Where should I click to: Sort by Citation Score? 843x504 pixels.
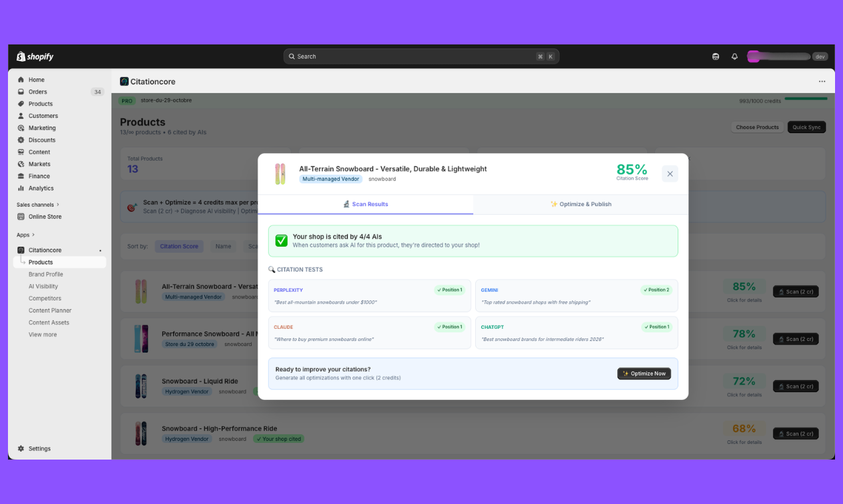179,246
